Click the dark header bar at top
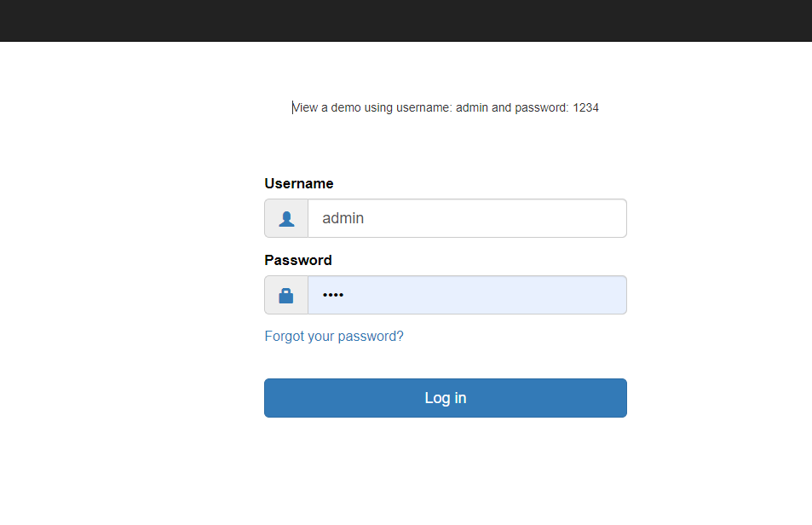 point(406,20)
